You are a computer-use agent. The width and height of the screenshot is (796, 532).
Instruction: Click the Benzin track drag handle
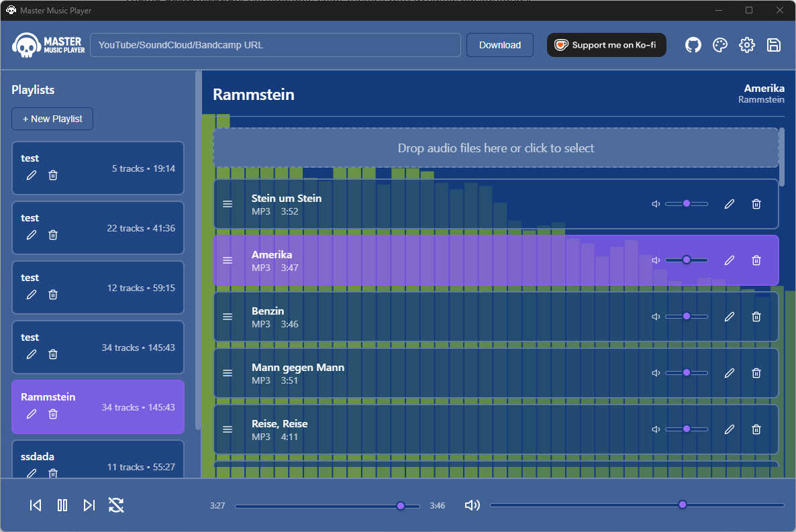pyautogui.click(x=228, y=317)
